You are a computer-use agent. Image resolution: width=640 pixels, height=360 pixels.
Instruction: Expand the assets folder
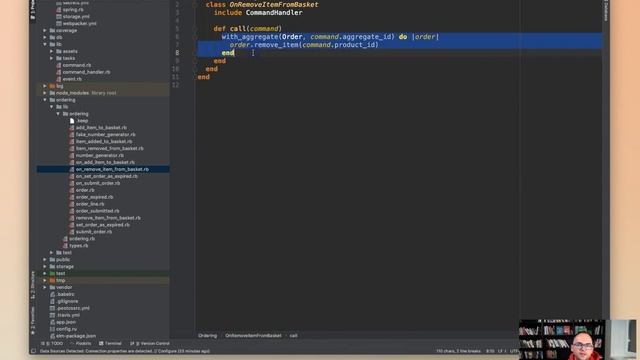[51, 51]
